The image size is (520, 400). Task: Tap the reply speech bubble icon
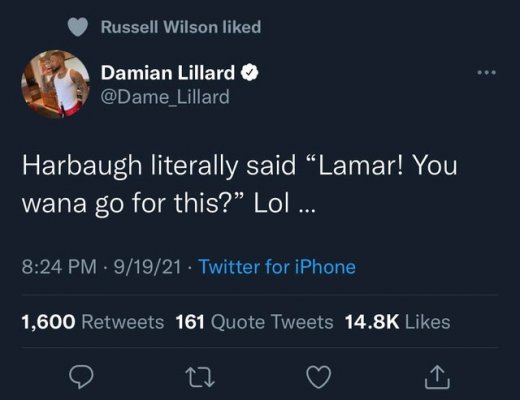click(x=81, y=377)
